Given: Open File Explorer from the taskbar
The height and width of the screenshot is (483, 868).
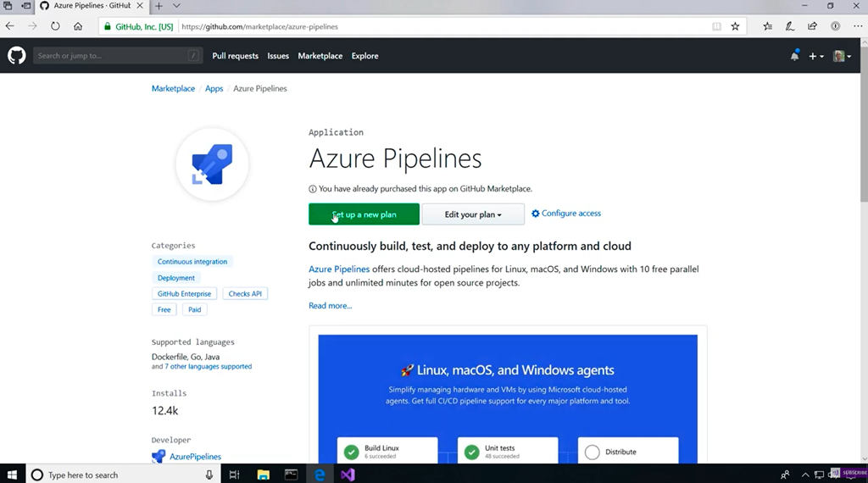Looking at the screenshot, I should 263,475.
